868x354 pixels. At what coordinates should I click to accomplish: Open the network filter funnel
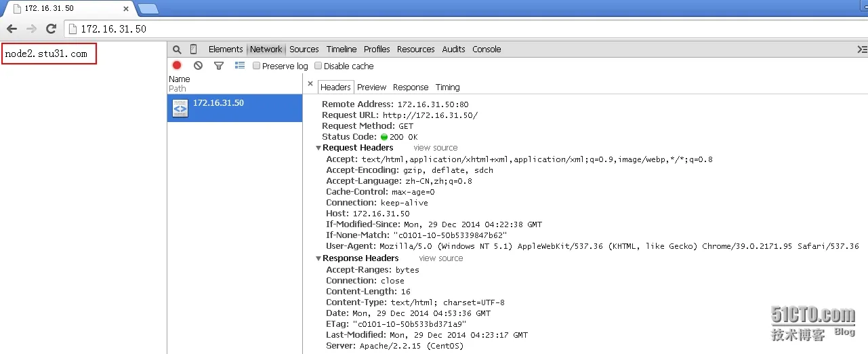coord(219,66)
